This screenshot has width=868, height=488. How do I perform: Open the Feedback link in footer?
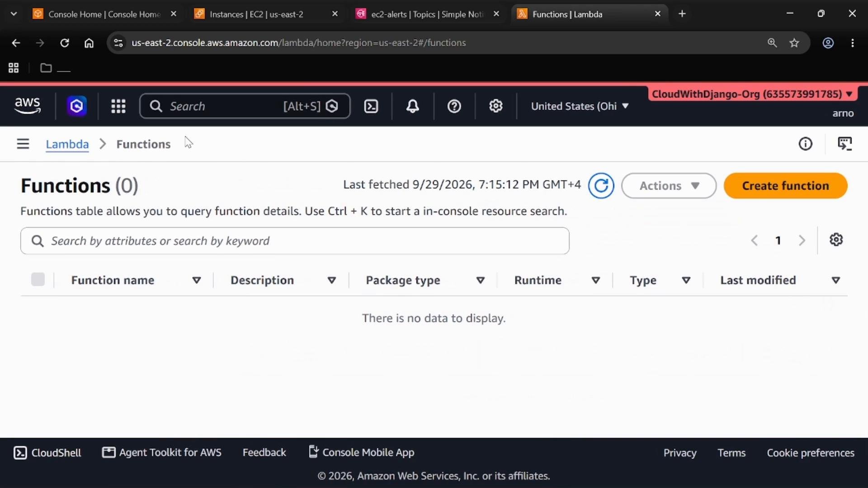(x=264, y=453)
